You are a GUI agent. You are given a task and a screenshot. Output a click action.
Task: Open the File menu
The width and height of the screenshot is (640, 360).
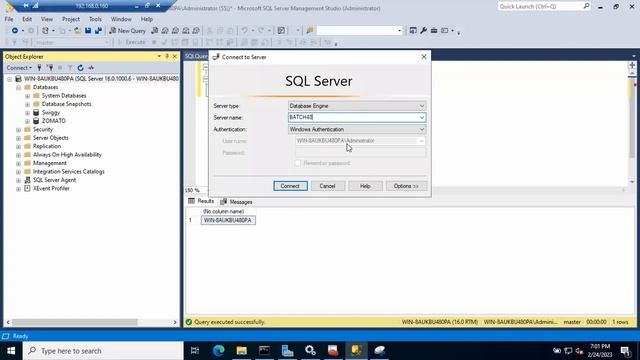(9, 19)
